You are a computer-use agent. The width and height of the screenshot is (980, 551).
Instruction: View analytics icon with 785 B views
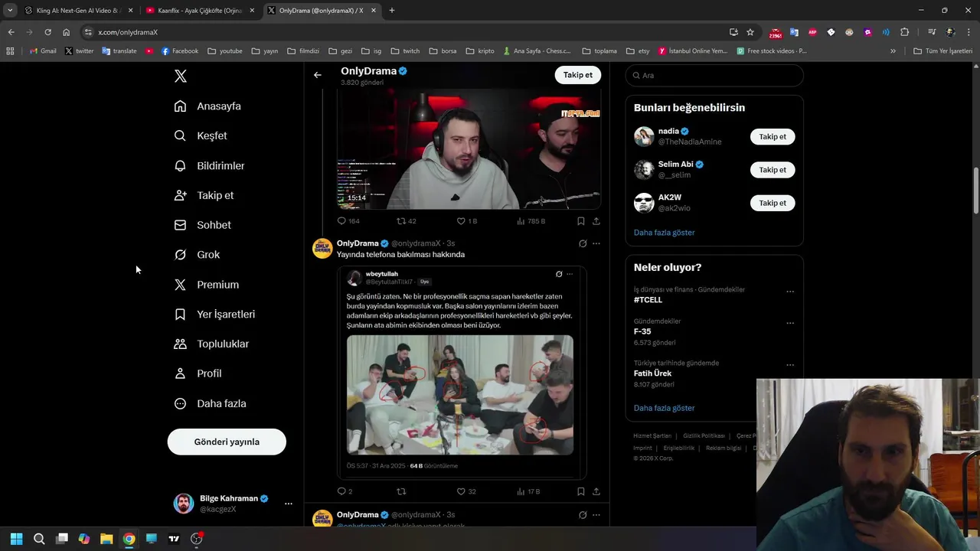pos(521,221)
